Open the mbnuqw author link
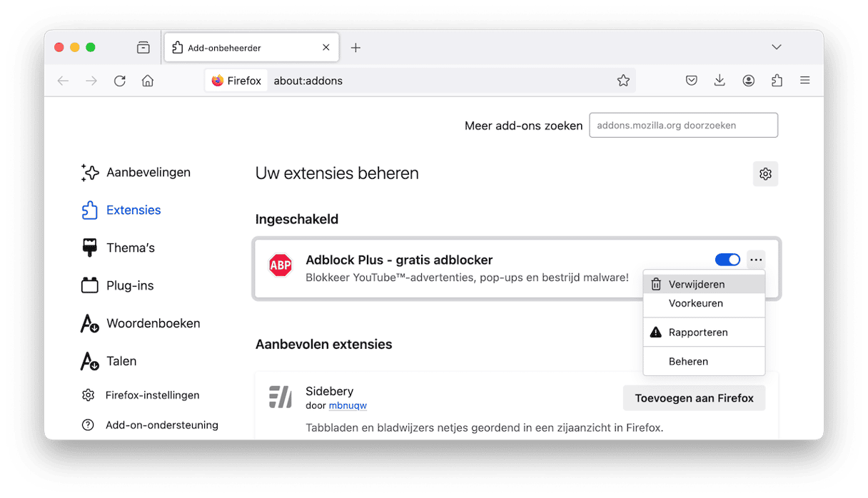 [348, 405]
